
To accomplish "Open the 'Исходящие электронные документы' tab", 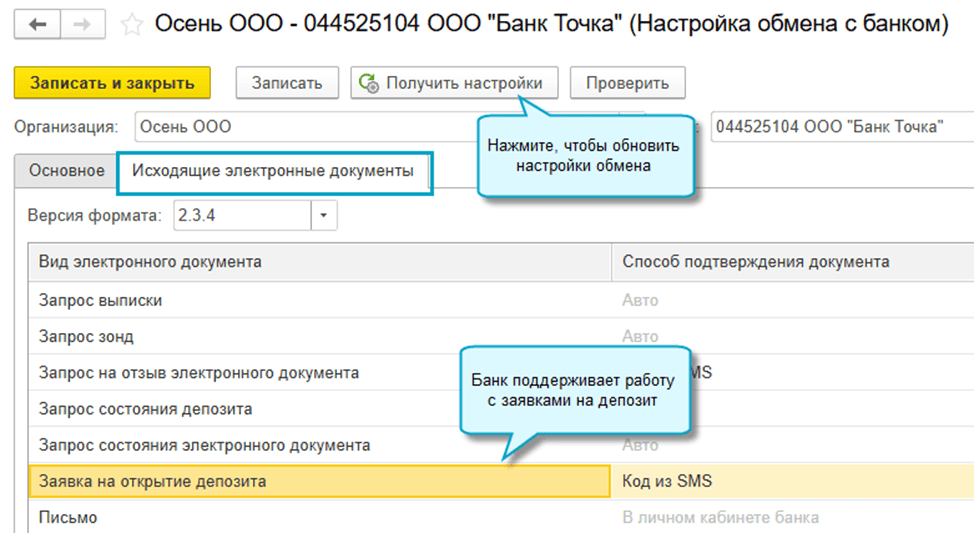I will [x=273, y=171].
